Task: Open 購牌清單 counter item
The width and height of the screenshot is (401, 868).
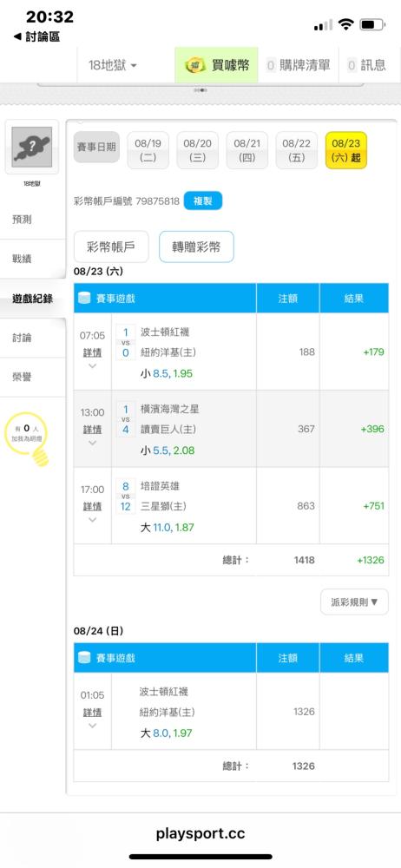Action: [299, 65]
